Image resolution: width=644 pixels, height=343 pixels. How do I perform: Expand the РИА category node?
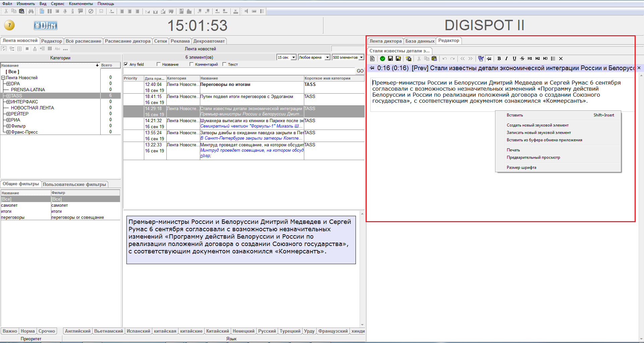point(8,120)
